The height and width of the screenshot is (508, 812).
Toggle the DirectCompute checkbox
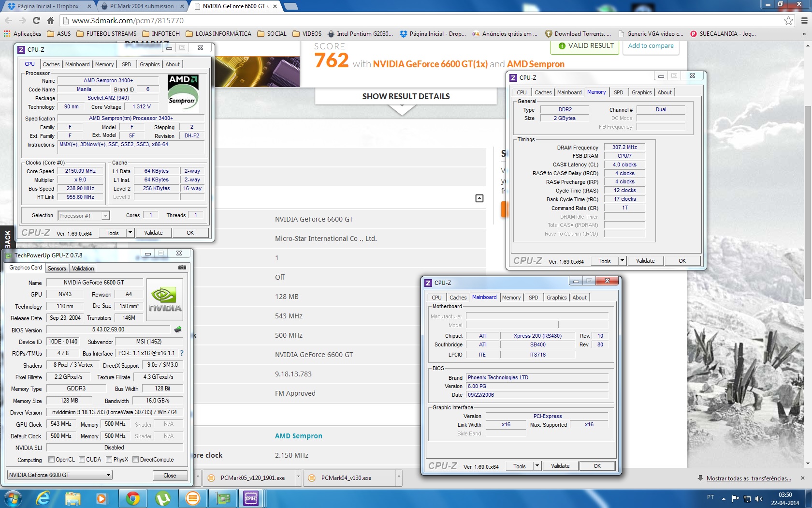click(x=136, y=460)
